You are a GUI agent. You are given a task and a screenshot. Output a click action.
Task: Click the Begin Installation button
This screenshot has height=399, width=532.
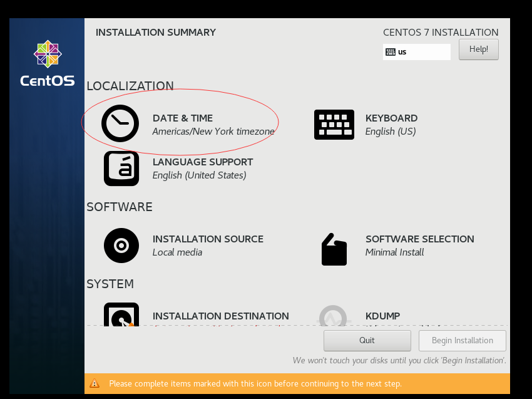[463, 341]
